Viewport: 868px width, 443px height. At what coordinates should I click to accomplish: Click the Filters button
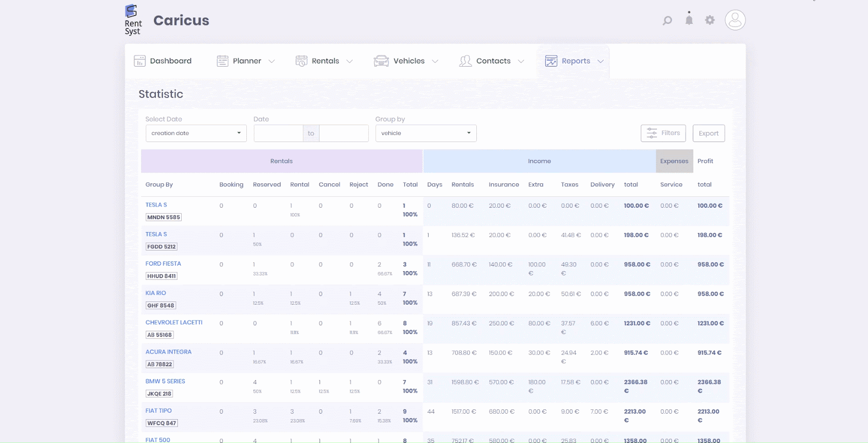[663, 133]
